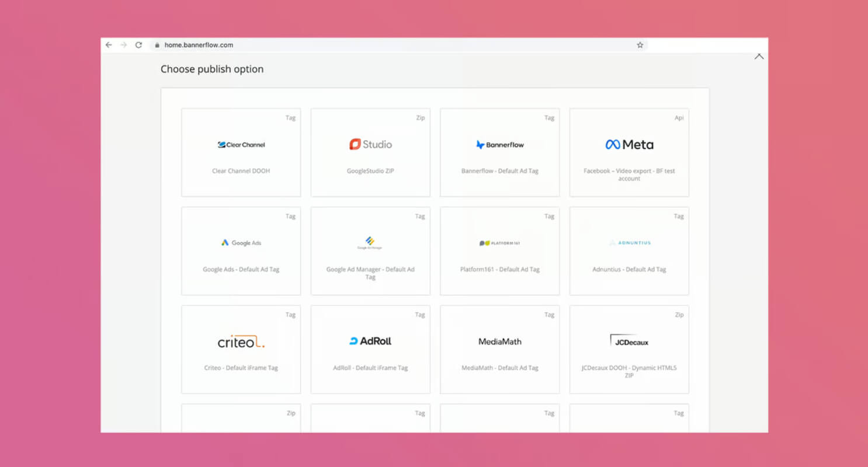
Task: Choose Adnuntius - Default Ad Tag label
Action: point(629,270)
